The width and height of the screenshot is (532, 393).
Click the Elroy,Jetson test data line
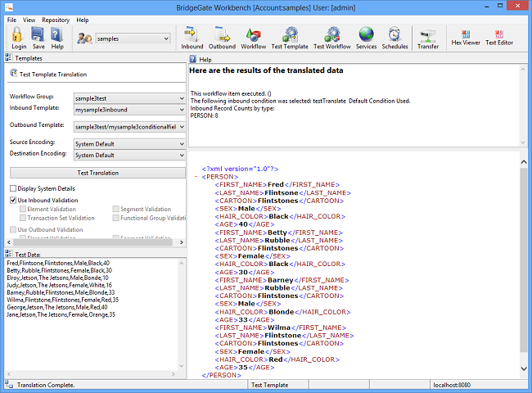point(57,278)
